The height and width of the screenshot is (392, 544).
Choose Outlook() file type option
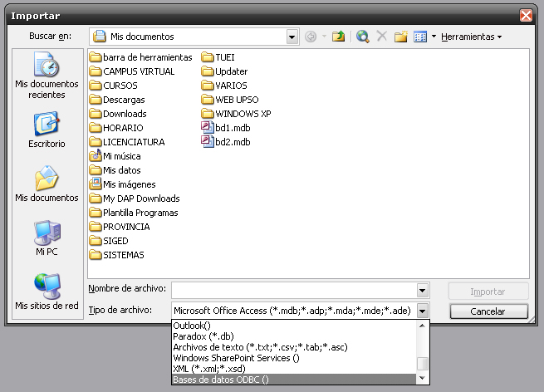coord(294,326)
